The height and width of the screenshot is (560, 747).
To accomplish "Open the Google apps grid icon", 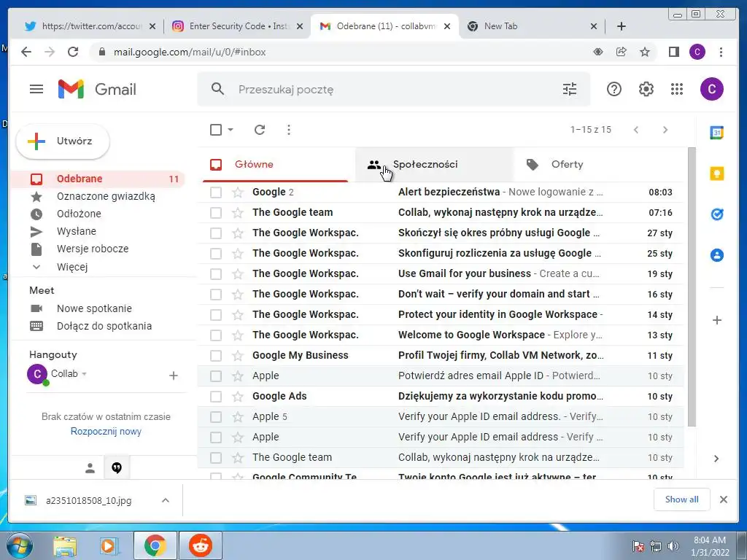I will (676, 89).
